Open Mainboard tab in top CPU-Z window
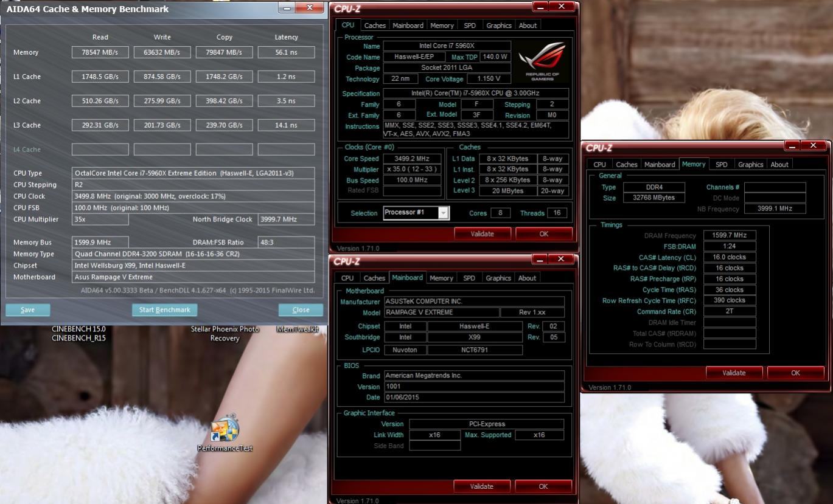The width and height of the screenshot is (833, 504). coord(408,26)
